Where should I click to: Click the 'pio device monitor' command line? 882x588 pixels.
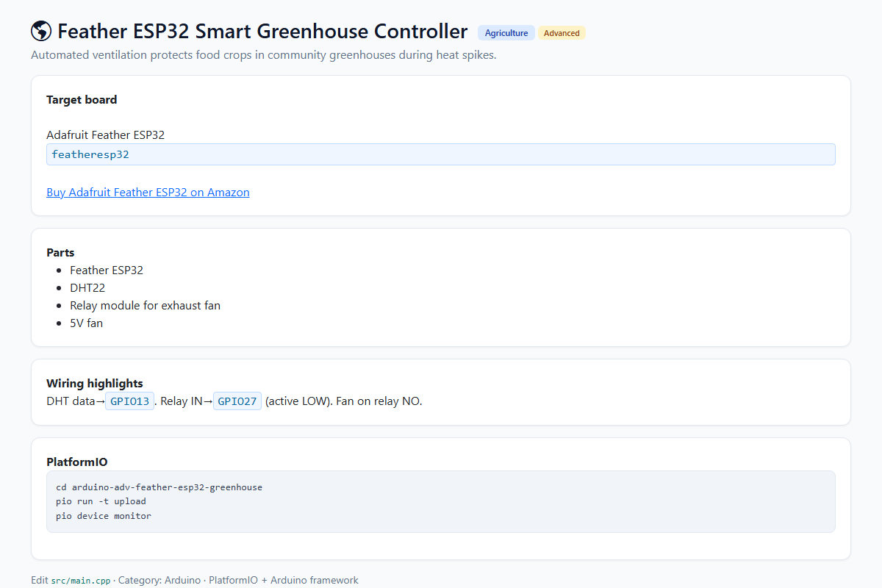point(104,516)
